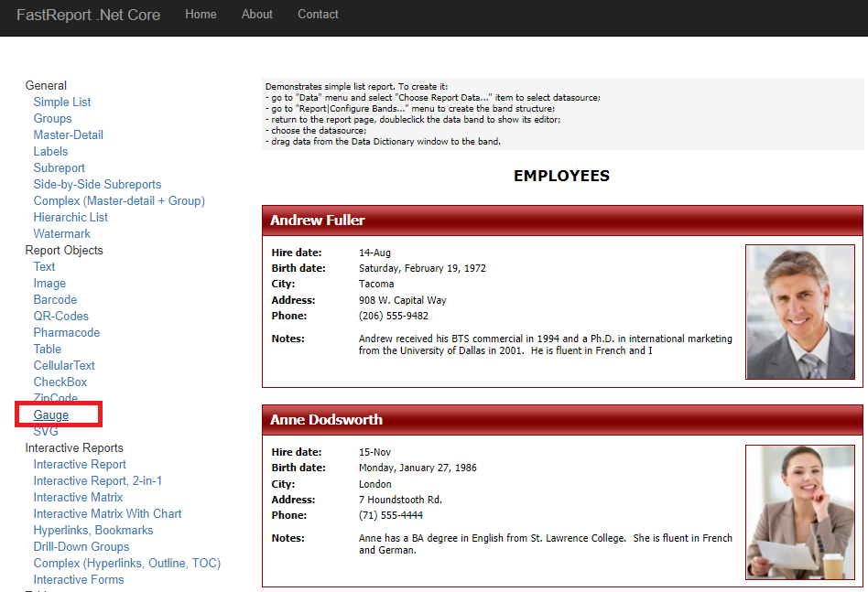The image size is (868, 592).
Task: Open the FastReport .Net Core brand link
Action: click(x=88, y=15)
